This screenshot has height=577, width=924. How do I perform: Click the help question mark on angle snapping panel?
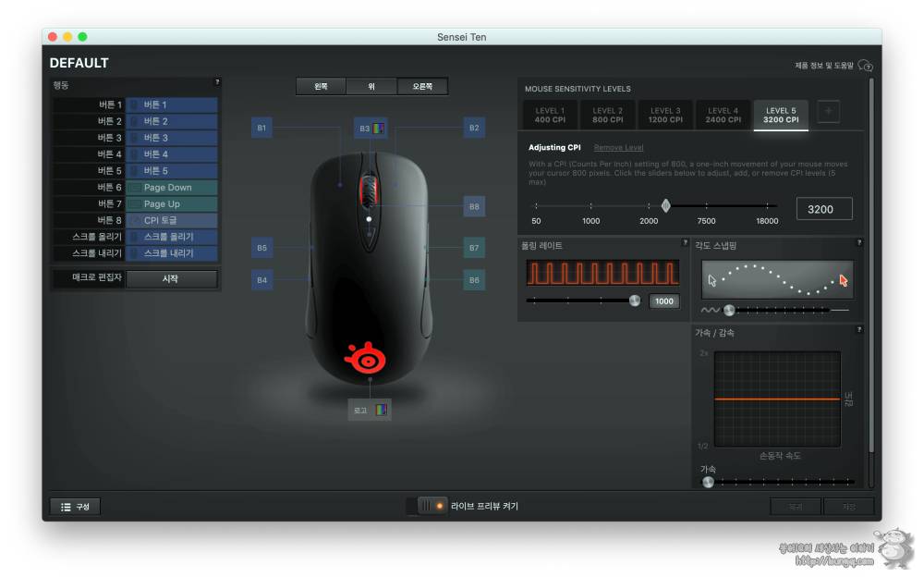tap(859, 242)
